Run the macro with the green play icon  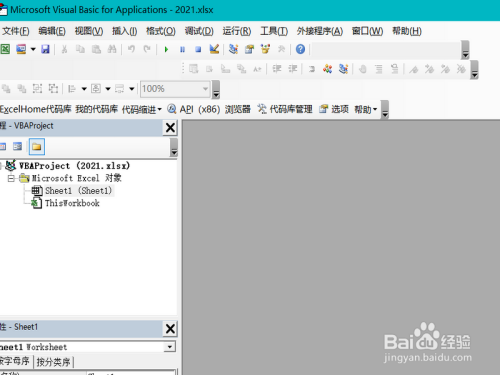tap(166, 49)
